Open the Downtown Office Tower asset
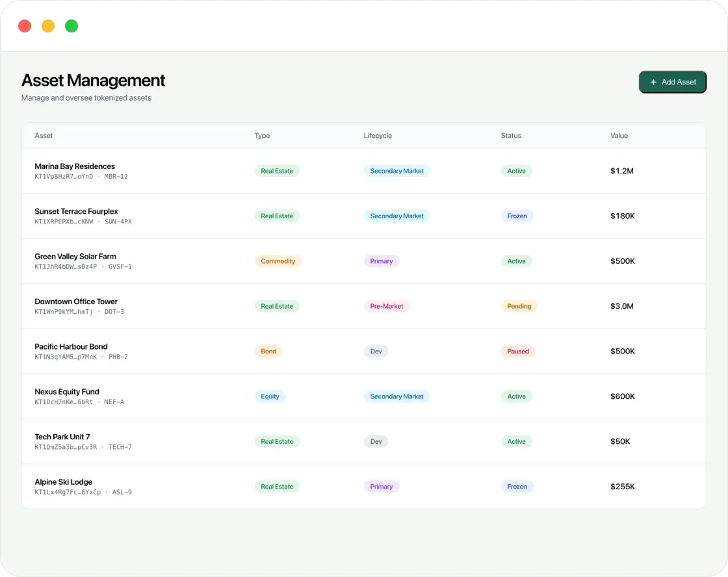This screenshot has width=728, height=577. click(x=75, y=301)
